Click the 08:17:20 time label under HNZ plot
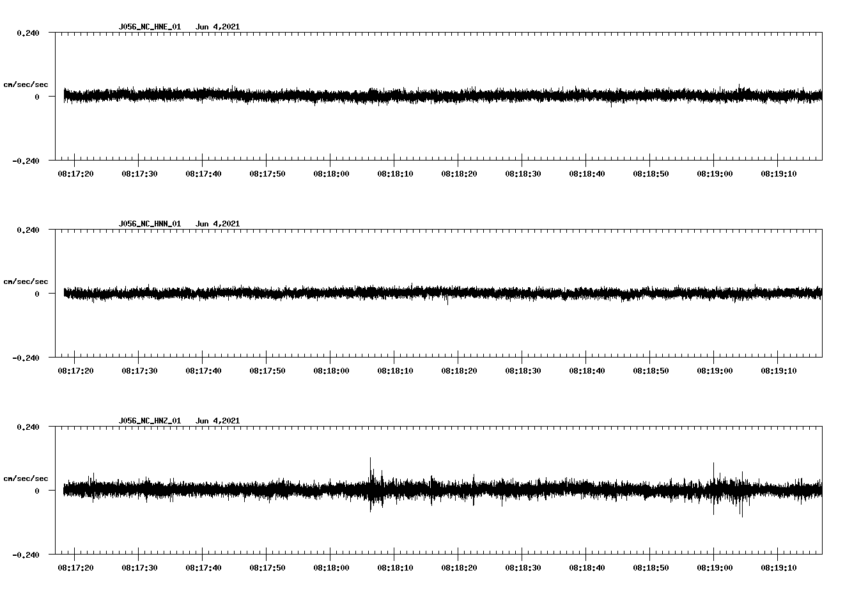The image size is (868, 591). pyautogui.click(x=75, y=568)
